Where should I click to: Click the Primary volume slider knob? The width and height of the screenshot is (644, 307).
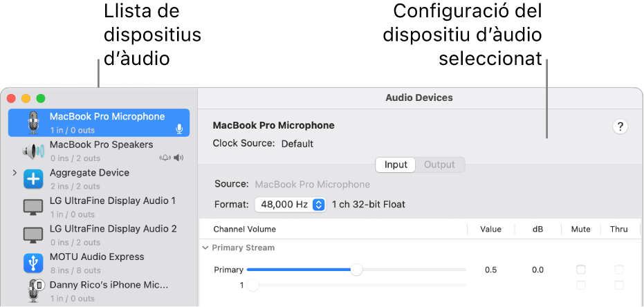coord(356,270)
